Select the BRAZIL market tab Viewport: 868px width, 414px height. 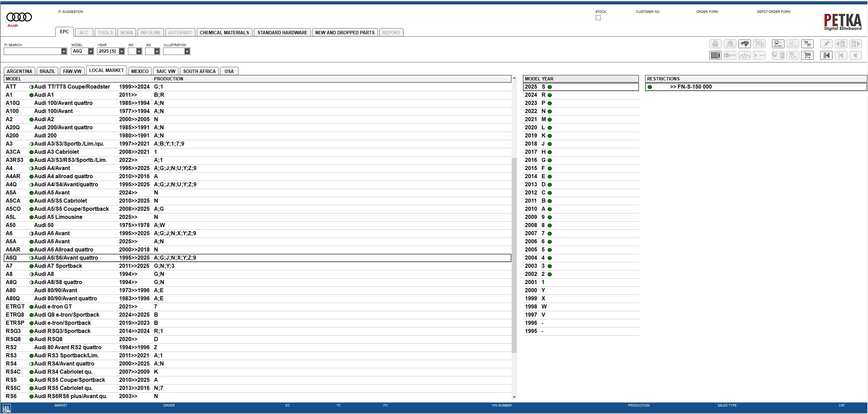(x=47, y=71)
